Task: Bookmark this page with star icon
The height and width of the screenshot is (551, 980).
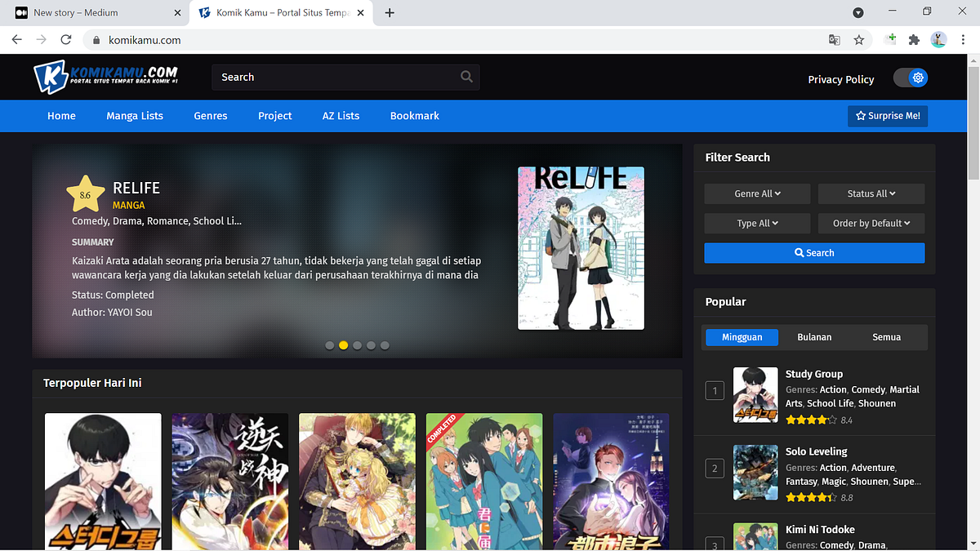Action: (859, 39)
